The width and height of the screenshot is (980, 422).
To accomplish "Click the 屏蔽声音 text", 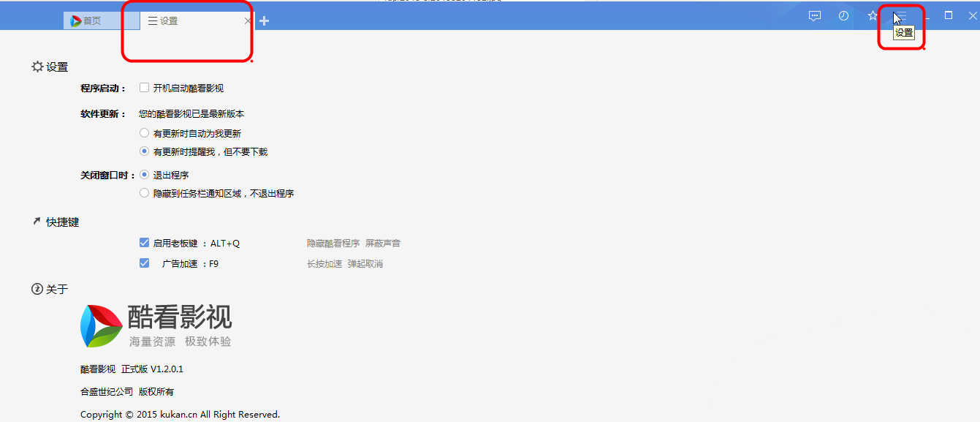I will click(x=383, y=243).
